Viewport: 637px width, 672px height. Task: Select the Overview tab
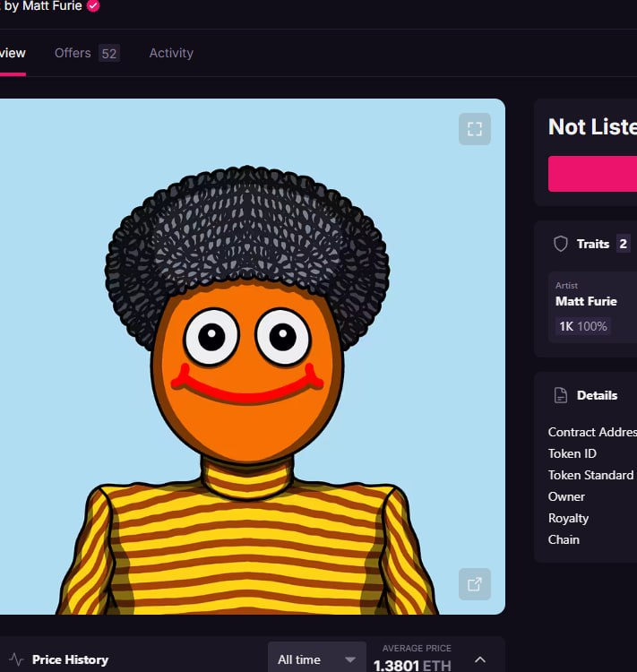[x=13, y=53]
